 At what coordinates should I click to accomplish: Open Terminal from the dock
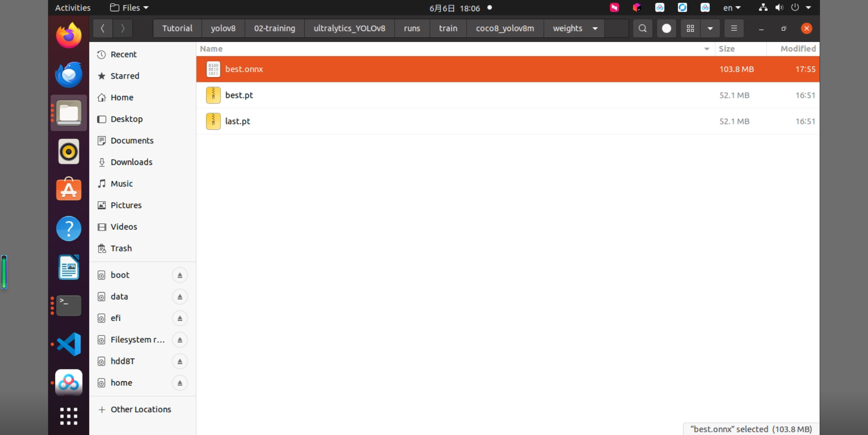point(69,306)
